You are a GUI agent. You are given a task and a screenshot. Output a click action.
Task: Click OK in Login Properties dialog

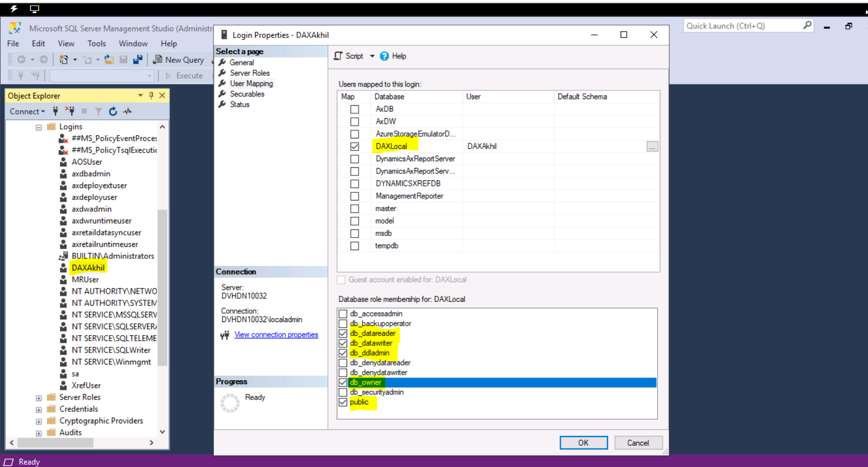584,442
